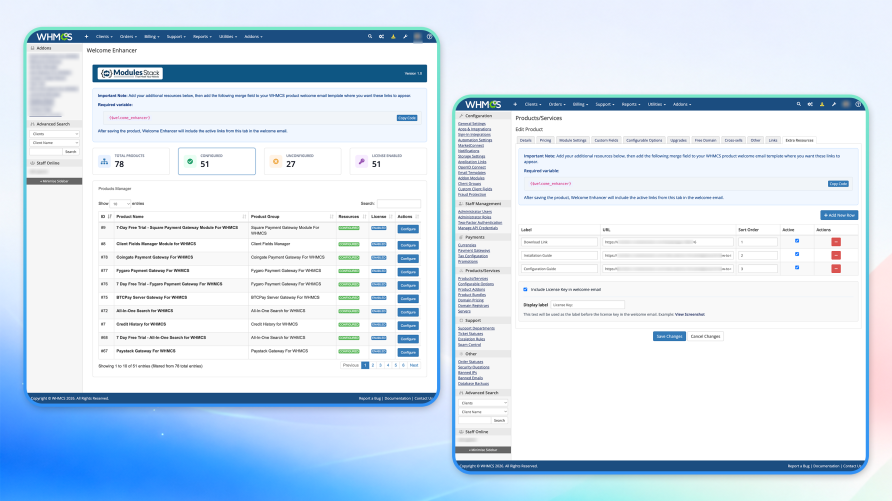This screenshot has width=892, height=501.
Task: Click the purple License Enabled key icon
Action: point(361,162)
